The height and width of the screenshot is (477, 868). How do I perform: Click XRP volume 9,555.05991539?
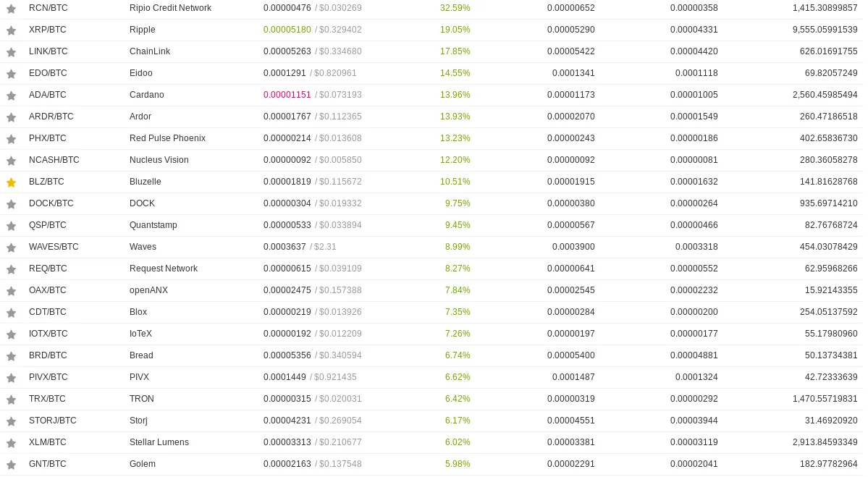(825, 30)
